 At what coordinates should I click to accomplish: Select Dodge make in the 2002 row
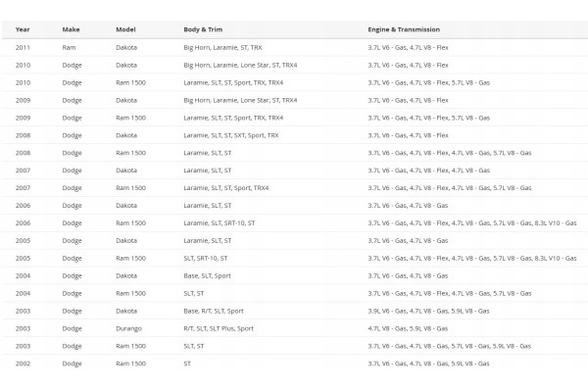pyautogui.click(x=72, y=364)
